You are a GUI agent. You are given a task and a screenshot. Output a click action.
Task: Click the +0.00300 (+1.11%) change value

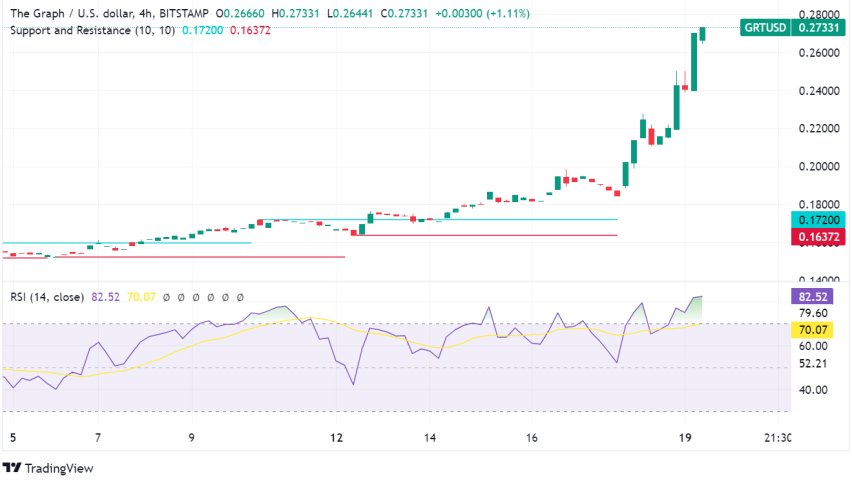pyautogui.click(x=483, y=14)
